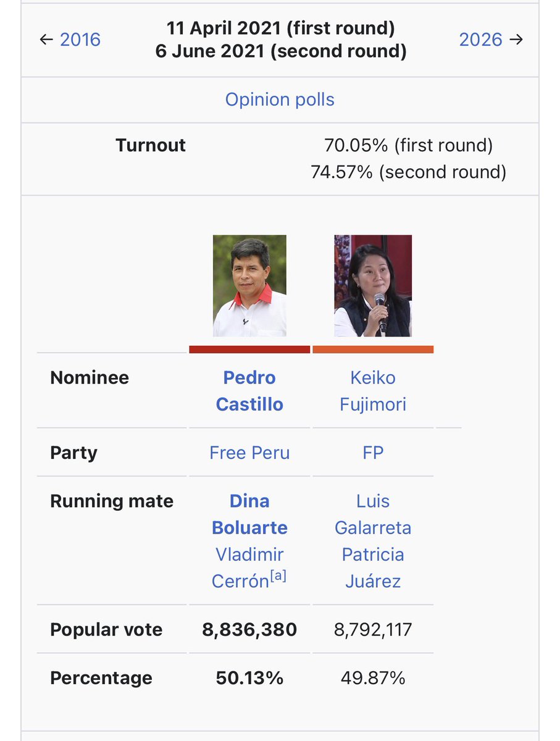Click the orange color bar under Fujimori
Screen dimensions: 560x741
373,350
